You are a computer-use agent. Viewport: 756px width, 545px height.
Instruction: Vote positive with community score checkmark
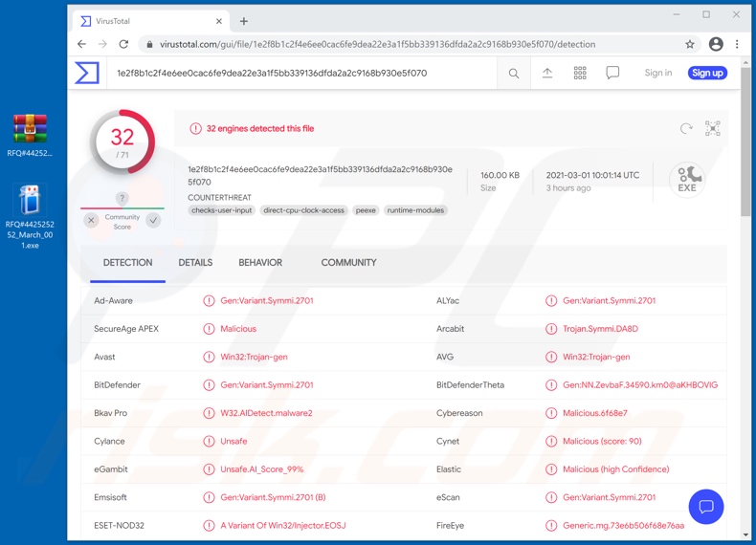click(153, 220)
